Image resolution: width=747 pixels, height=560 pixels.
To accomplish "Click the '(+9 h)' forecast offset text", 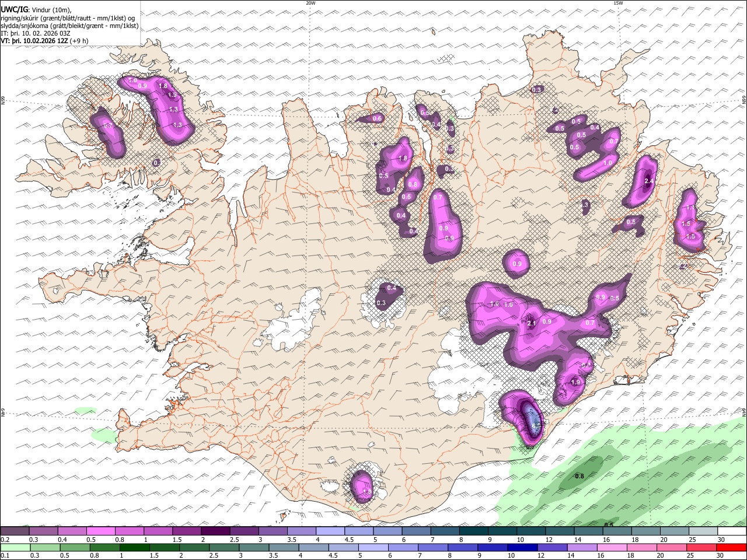I will [x=79, y=41].
